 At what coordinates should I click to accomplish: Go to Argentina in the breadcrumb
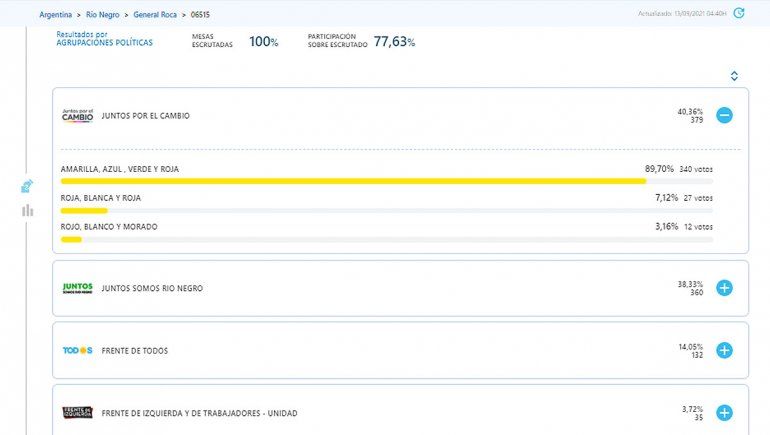tap(57, 15)
